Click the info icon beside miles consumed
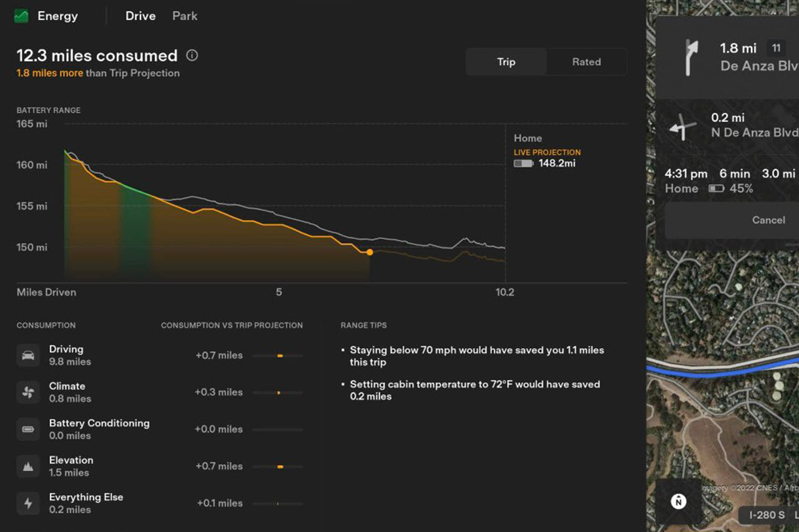The image size is (799, 532). [x=192, y=56]
